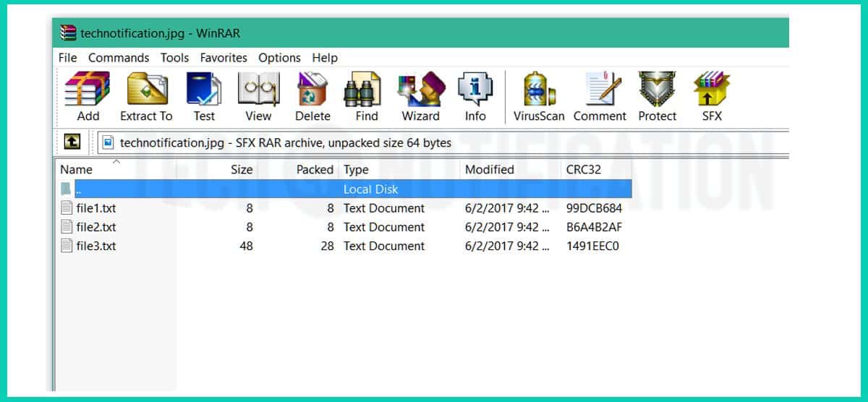Click CRC32 value B6A4B2AF
Viewport: 868px width, 402px height.
595,227
